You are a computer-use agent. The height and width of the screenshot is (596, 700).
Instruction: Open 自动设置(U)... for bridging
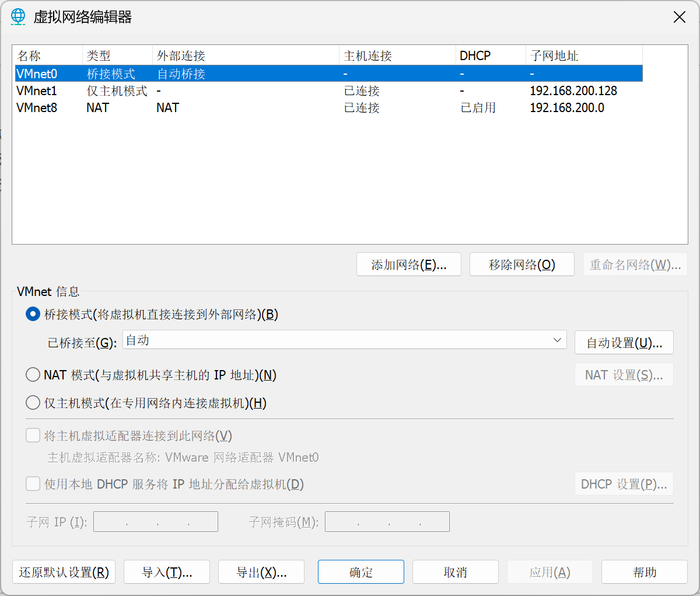pos(624,343)
